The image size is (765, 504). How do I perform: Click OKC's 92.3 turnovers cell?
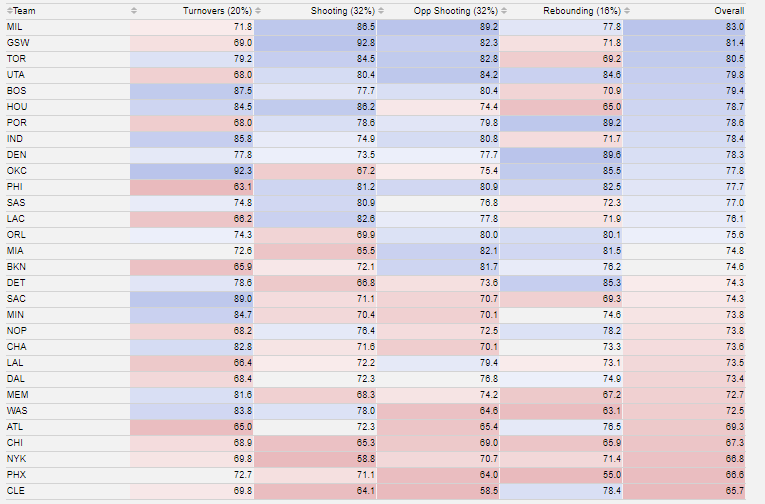pos(240,171)
